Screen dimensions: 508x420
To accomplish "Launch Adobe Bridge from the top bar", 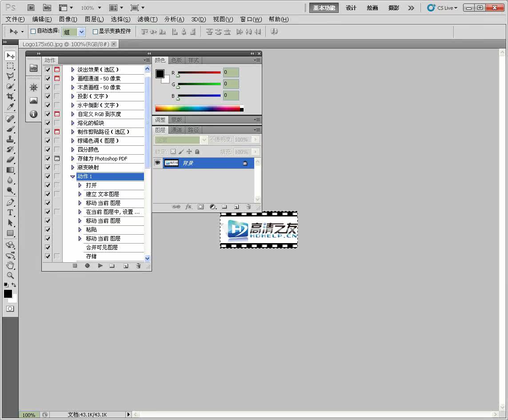I will click(x=31, y=8).
